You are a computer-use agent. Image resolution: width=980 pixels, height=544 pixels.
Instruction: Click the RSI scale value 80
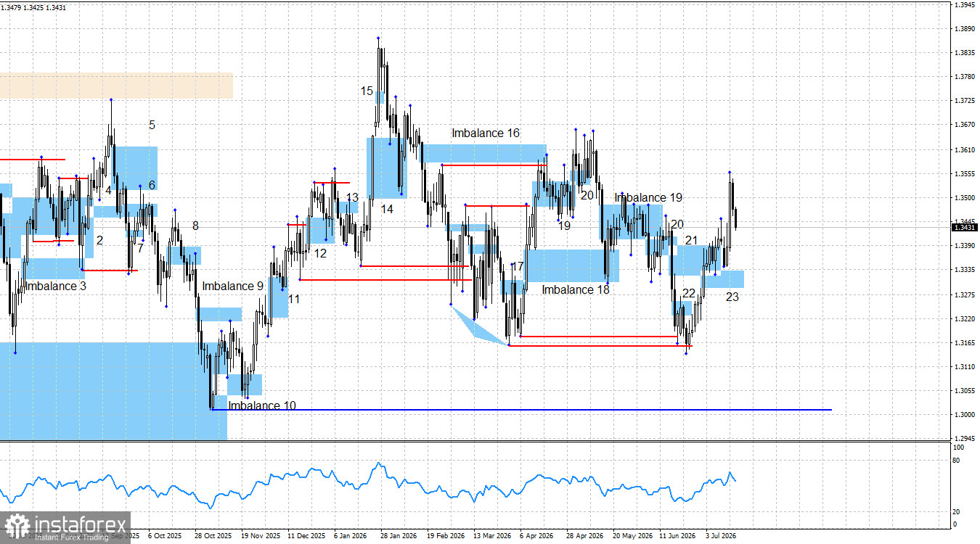pos(956,461)
